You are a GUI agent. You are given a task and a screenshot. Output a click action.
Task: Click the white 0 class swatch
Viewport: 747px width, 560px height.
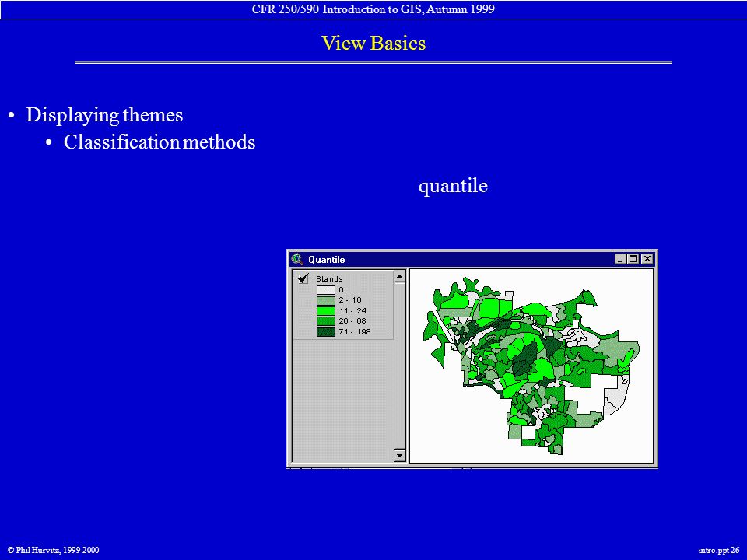coord(326,290)
